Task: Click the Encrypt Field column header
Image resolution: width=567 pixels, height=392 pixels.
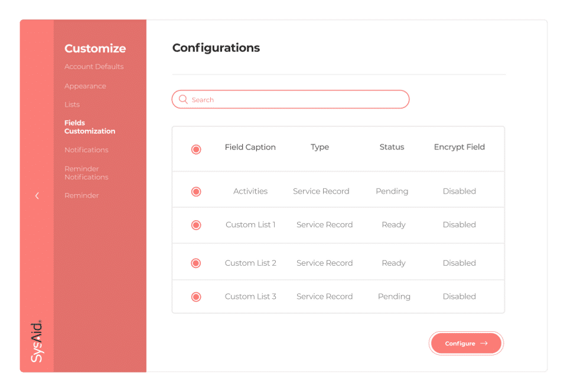Action: [x=459, y=147]
